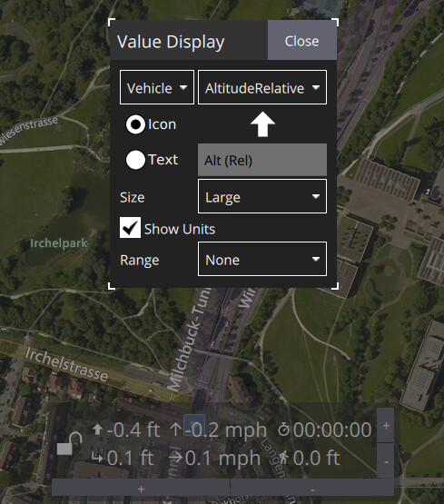This screenshot has width=444, height=504.
Task: Select the Text radio button
Action: [x=135, y=160]
